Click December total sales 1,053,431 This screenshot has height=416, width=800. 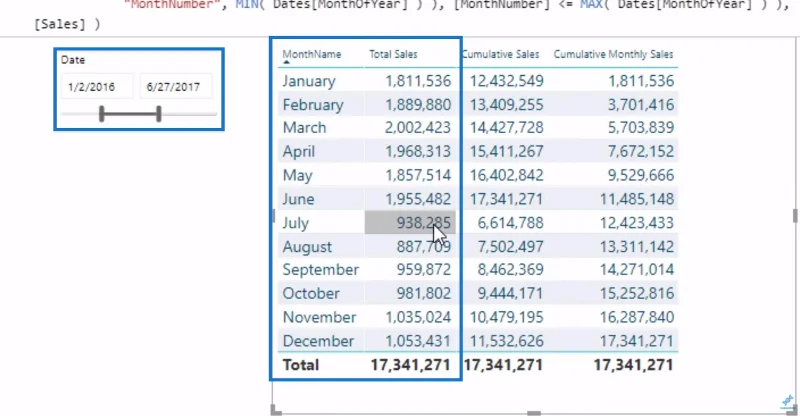(418, 341)
